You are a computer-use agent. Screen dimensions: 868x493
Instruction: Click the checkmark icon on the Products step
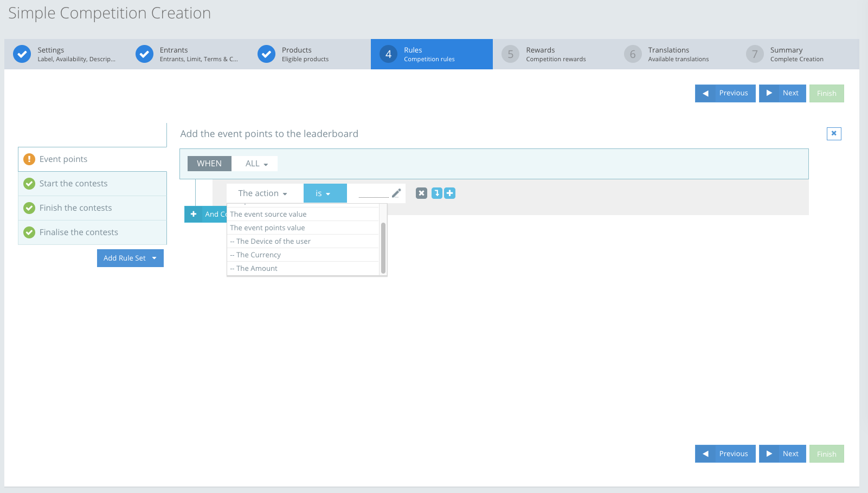pyautogui.click(x=266, y=54)
